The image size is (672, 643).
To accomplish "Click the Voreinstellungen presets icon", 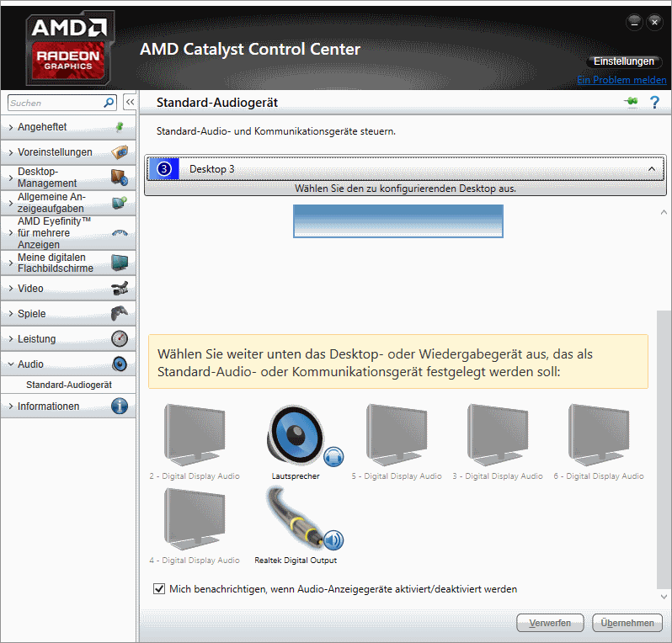I will [120, 152].
